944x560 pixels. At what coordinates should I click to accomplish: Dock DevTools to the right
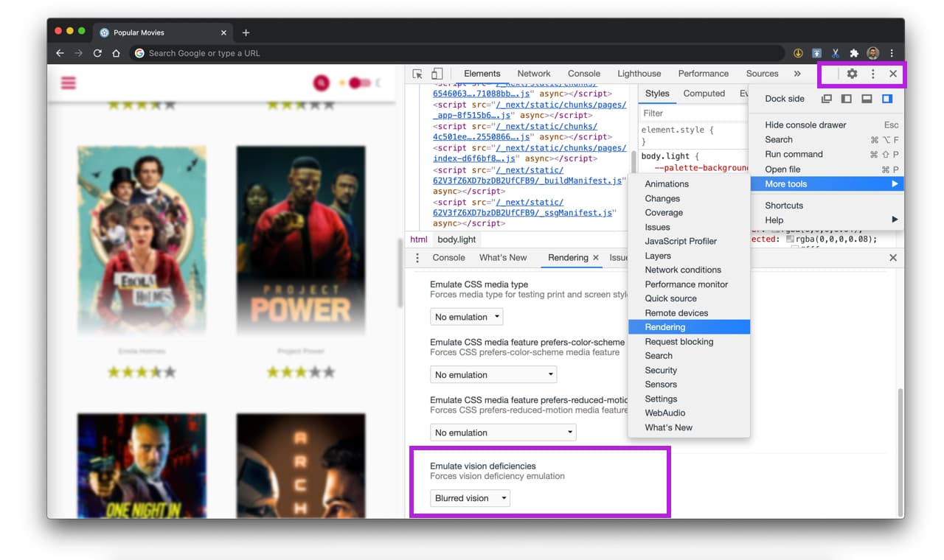point(887,99)
